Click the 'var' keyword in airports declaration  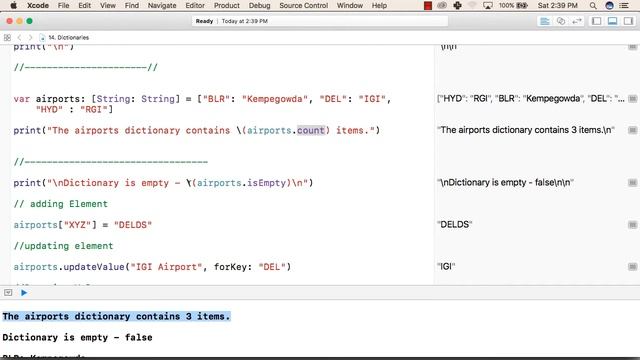(22, 99)
